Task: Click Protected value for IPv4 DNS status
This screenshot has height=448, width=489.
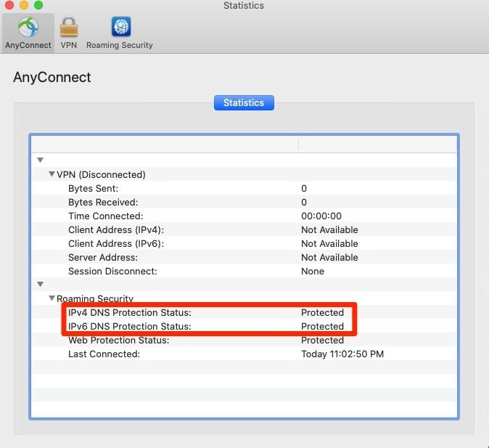Action: [x=322, y=312]
